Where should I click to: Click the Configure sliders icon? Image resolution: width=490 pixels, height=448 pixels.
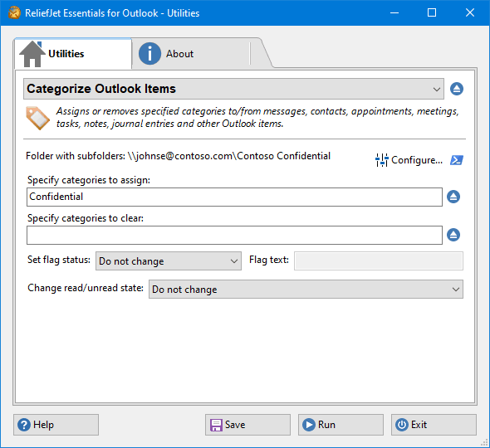pos(381,160)
